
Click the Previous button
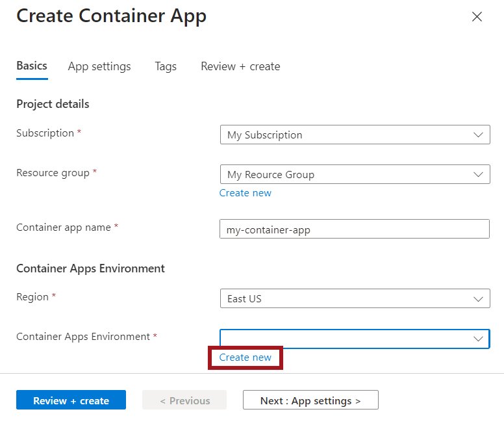184,400
